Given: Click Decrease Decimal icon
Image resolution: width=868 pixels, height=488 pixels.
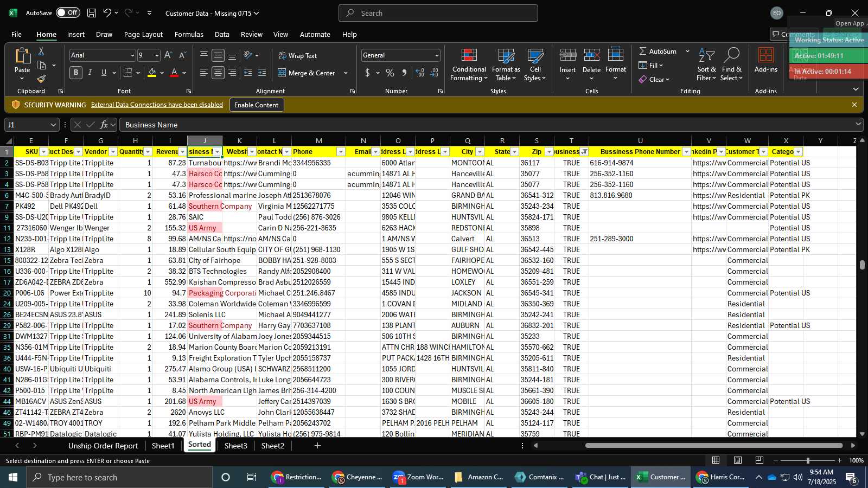Looking at the screenshot, I should [x=434, y=73].
